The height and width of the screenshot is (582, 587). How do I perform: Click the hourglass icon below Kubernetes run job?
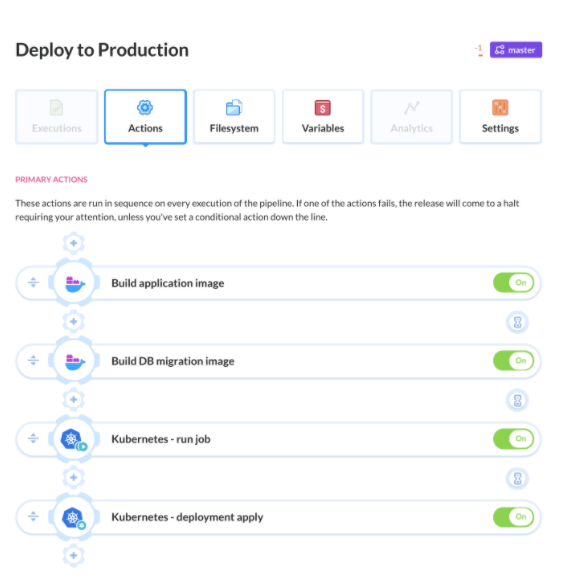(x=517, y=478)
